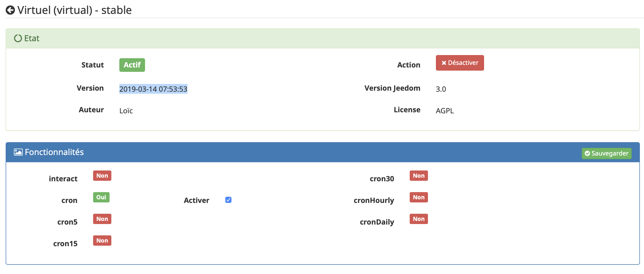Click the Etat refresh circle icon
The width and height of the screenshot is (644, 274).
point(18,38)
